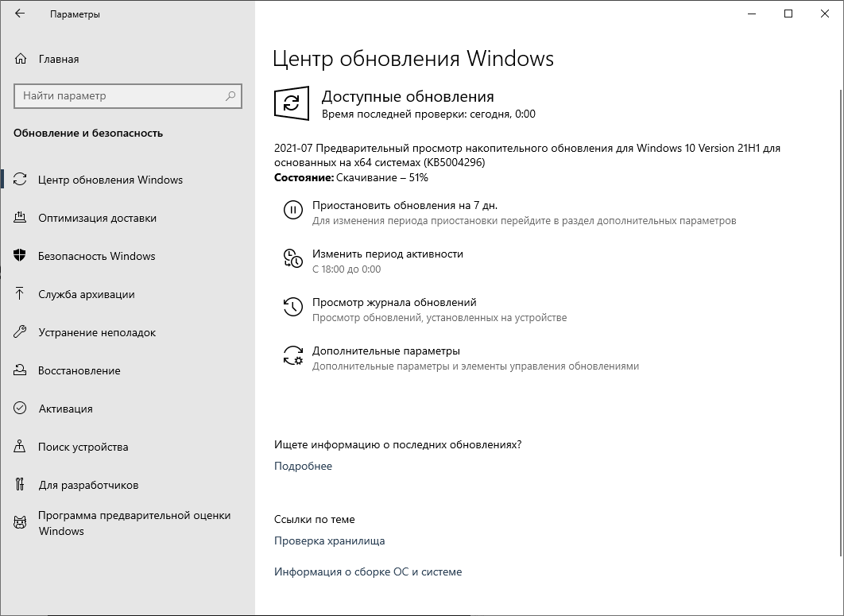This screenshot has height=616, width=844.
Task: Click the pause icon for Приостановить обновления
Action: 292,210
